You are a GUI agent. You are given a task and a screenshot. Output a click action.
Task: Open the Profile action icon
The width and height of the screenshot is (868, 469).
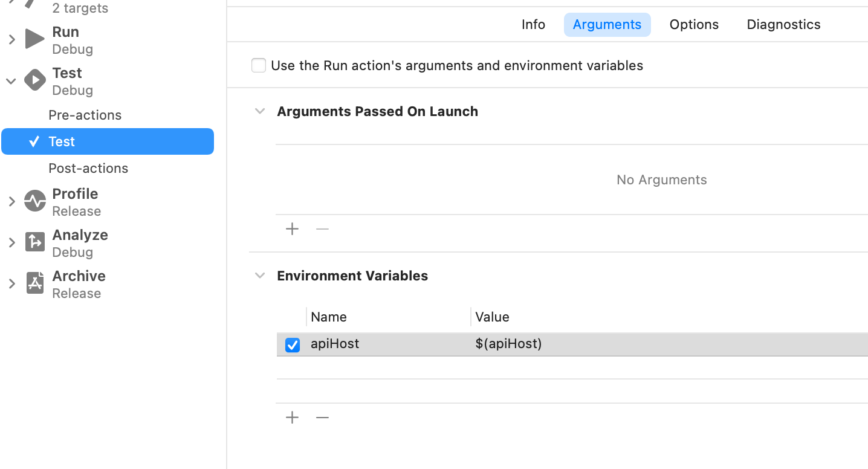(34, 201)
